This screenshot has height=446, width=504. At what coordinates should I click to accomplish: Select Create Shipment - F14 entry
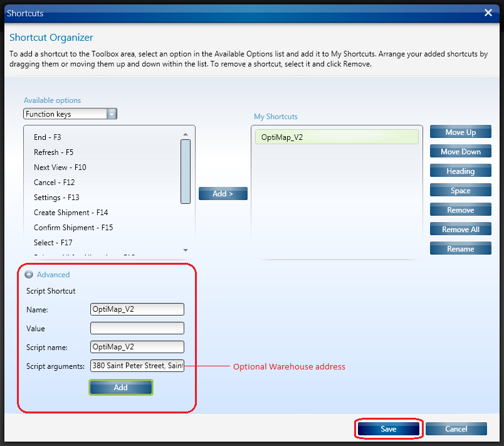(x=71, y=213)
